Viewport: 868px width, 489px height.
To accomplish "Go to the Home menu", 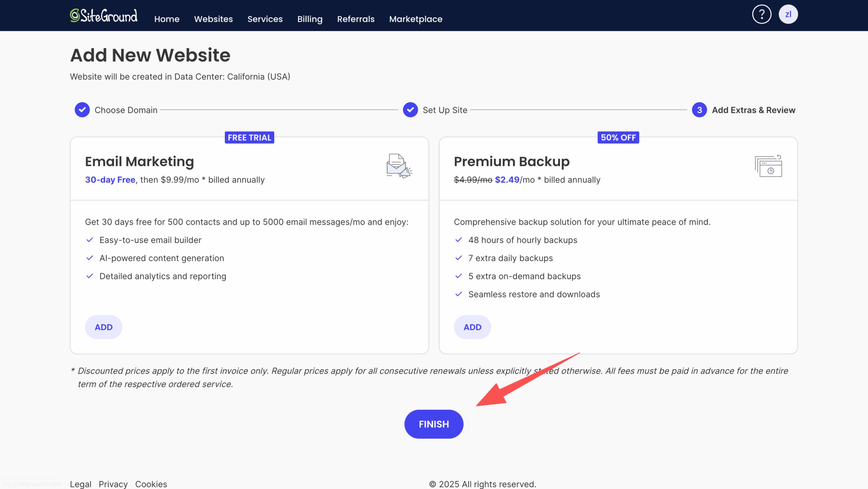I will tap(167, 19).
